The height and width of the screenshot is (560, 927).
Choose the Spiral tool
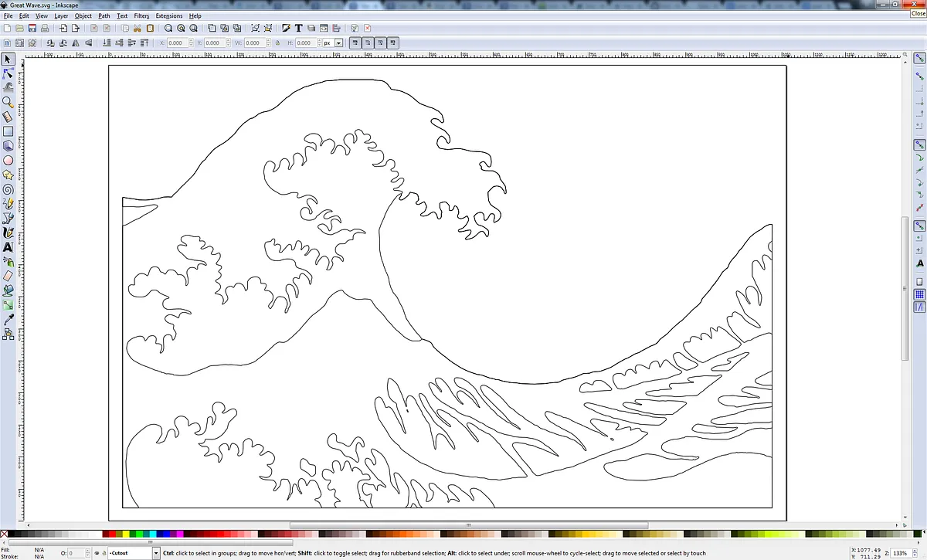8,189
